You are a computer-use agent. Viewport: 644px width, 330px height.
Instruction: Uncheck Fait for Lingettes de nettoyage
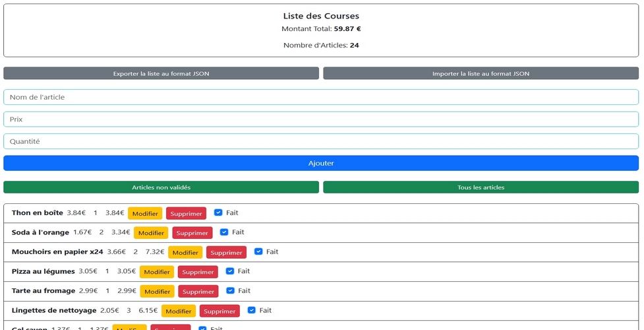point(251,310)
